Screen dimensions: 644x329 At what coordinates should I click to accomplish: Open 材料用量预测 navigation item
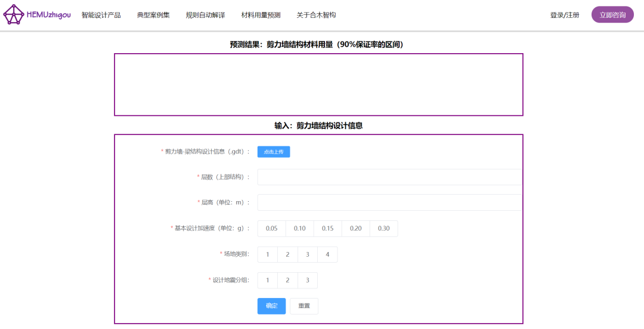(x=261, y=15)
